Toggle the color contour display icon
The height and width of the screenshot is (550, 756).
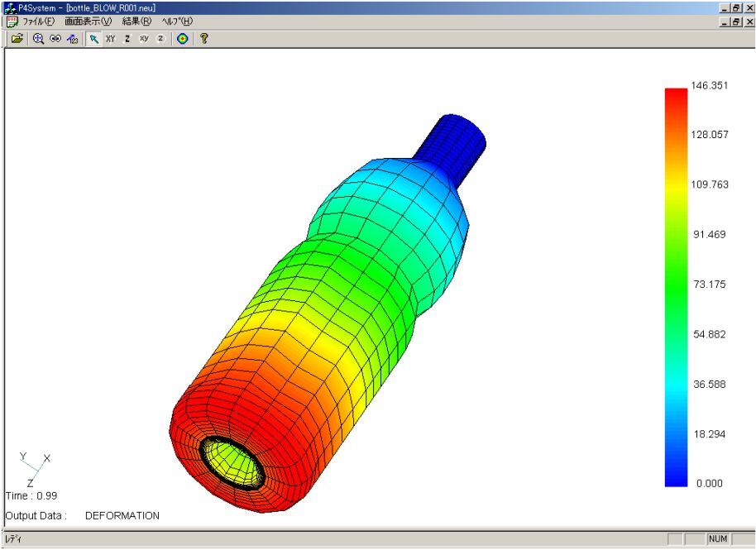pyautogui.click(x=182, y=39)
